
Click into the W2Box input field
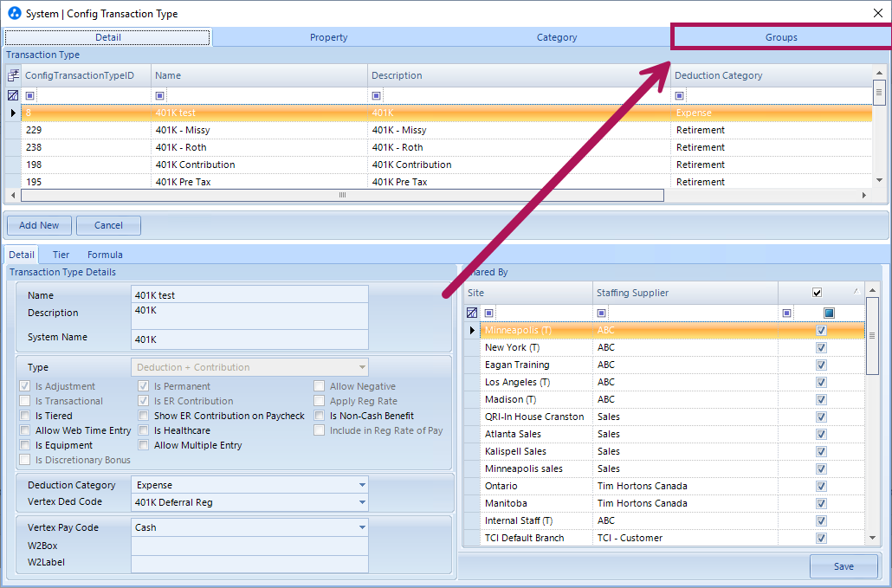click(x=249, y=546)
